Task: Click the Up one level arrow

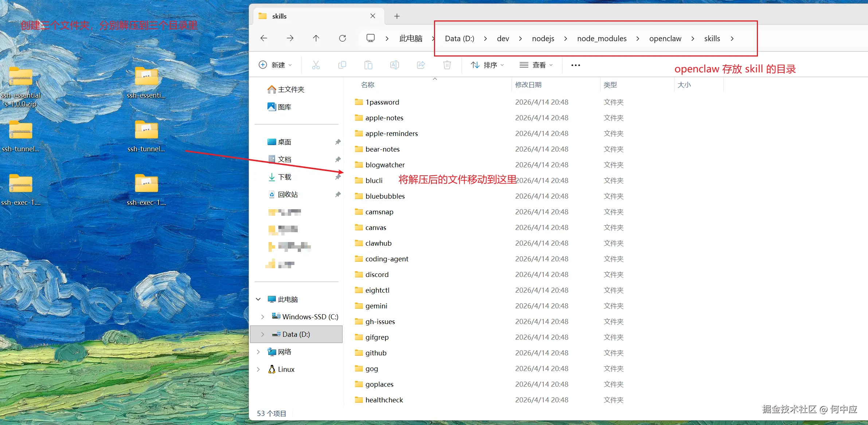Action: point(316,38)
